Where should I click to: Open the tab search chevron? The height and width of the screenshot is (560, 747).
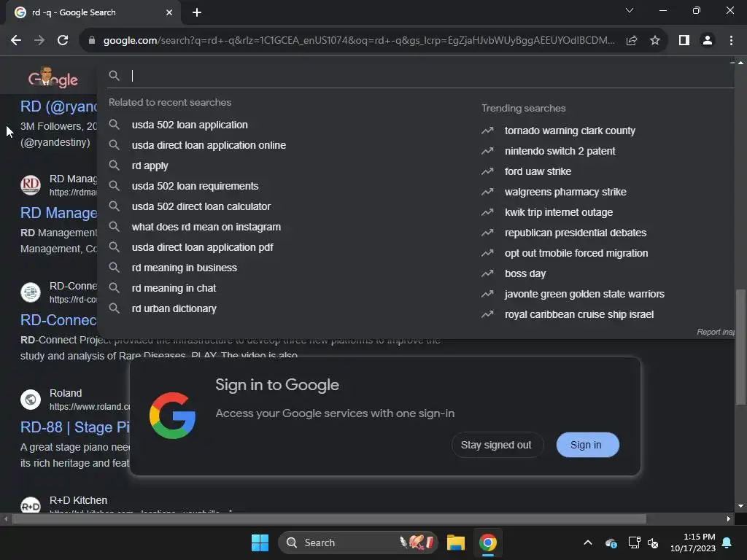point(630,10)
